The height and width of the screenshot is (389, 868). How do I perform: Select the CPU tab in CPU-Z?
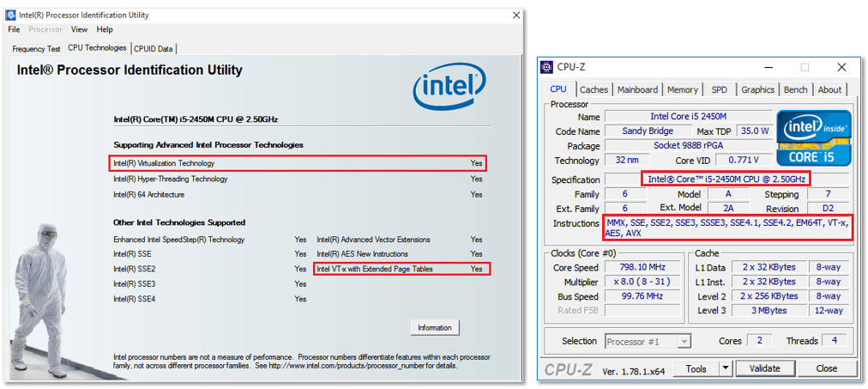tap(558, 88)
